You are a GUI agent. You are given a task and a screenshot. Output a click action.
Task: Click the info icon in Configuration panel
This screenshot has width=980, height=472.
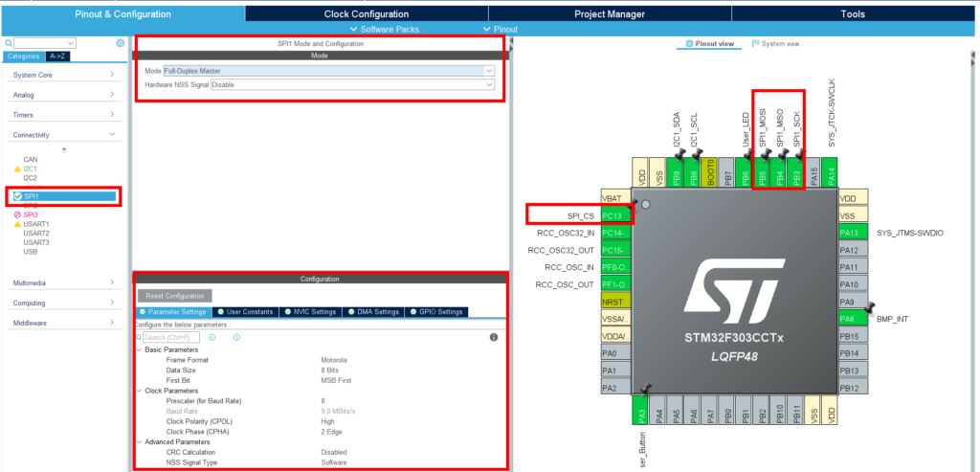[x=493, y=337]
